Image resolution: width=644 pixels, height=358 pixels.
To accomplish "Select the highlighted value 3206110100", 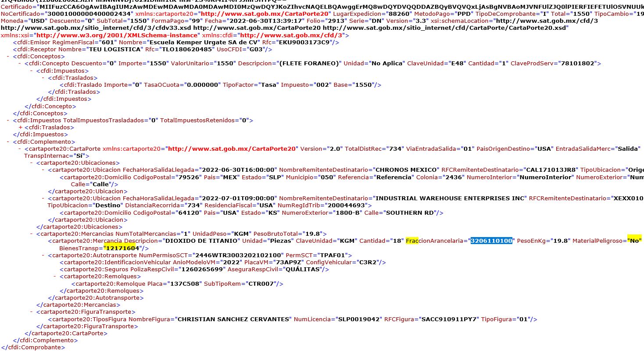I will coord(491,241).
